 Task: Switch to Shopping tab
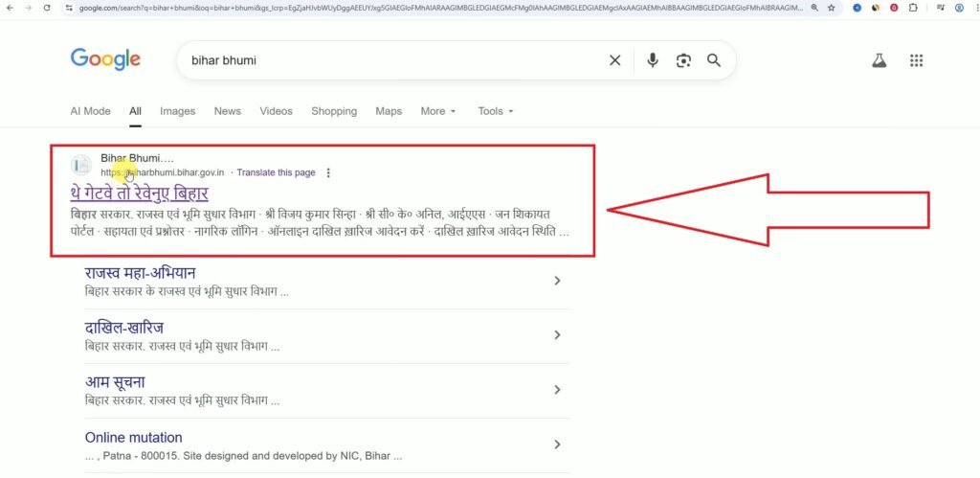(334, 111)
